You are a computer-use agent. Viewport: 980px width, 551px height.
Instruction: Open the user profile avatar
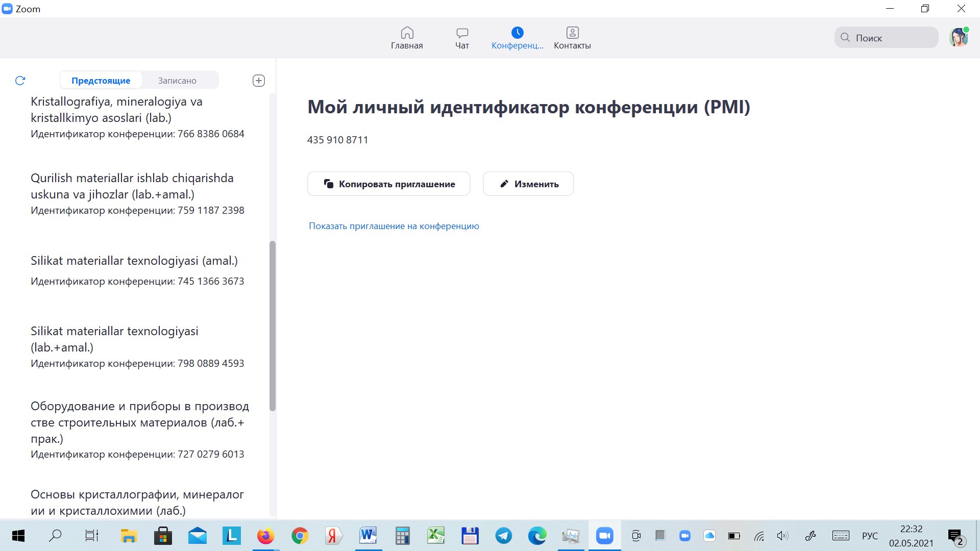click(958, 37)
